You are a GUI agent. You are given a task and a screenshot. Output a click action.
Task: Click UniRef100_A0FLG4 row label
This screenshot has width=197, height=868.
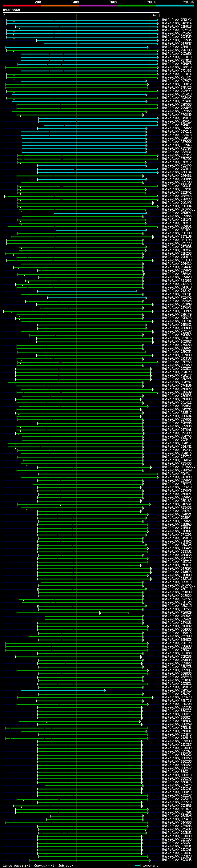pos(176,172)
